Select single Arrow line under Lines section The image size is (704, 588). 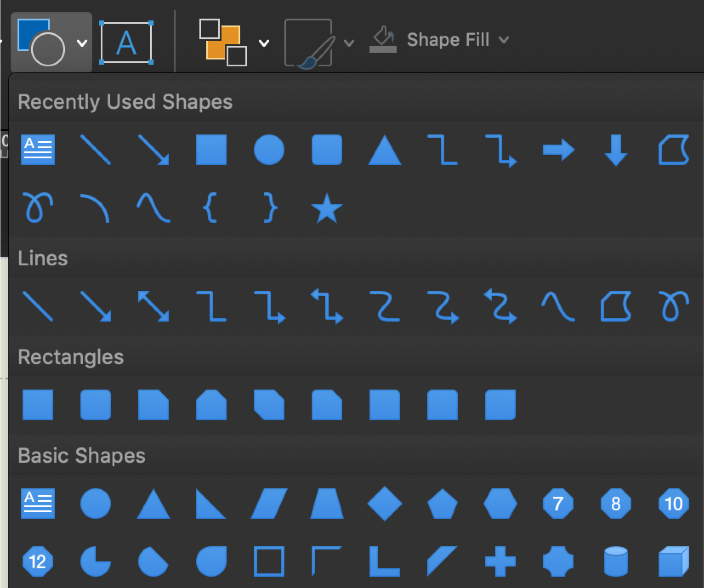[96, 306]
